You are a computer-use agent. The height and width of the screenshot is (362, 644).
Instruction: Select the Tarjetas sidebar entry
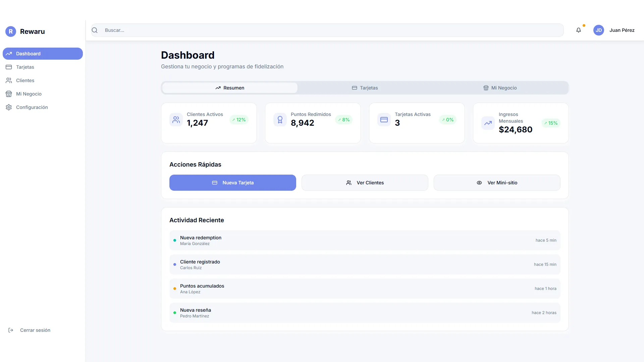pyautogui.click(x=25, y=67)
